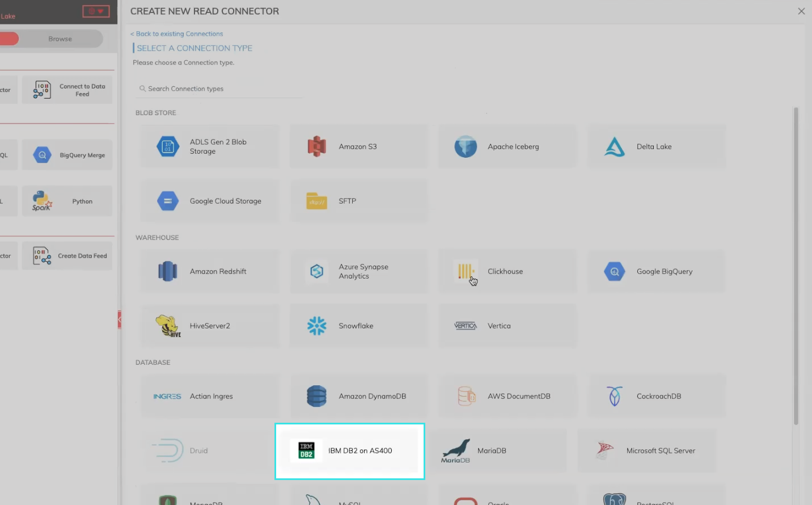Image resolution: width=812 pixels, height=505 pixels.
Task: Choose the Amazon S3 connector icon
Action: 316,146
